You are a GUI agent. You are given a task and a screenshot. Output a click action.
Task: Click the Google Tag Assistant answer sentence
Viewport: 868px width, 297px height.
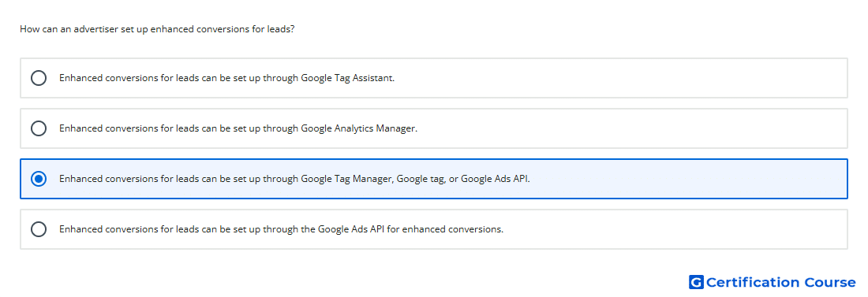(x=227, y=78)
